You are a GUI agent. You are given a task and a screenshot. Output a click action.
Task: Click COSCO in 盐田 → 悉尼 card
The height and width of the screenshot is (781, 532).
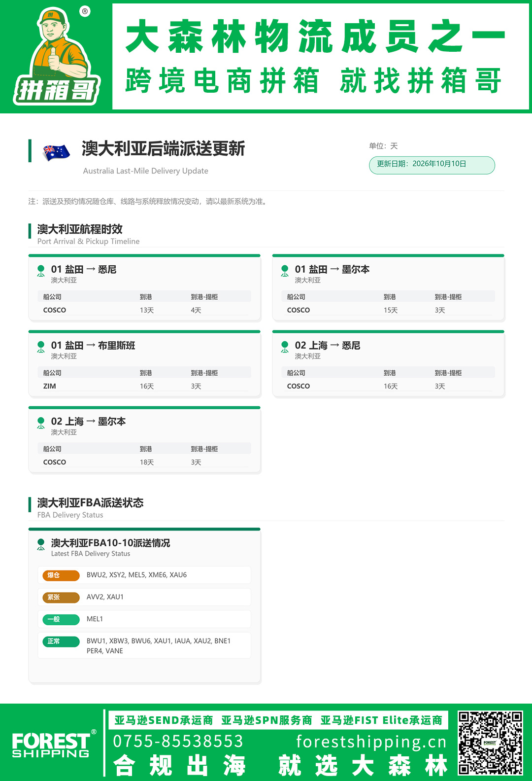[55, 310]
